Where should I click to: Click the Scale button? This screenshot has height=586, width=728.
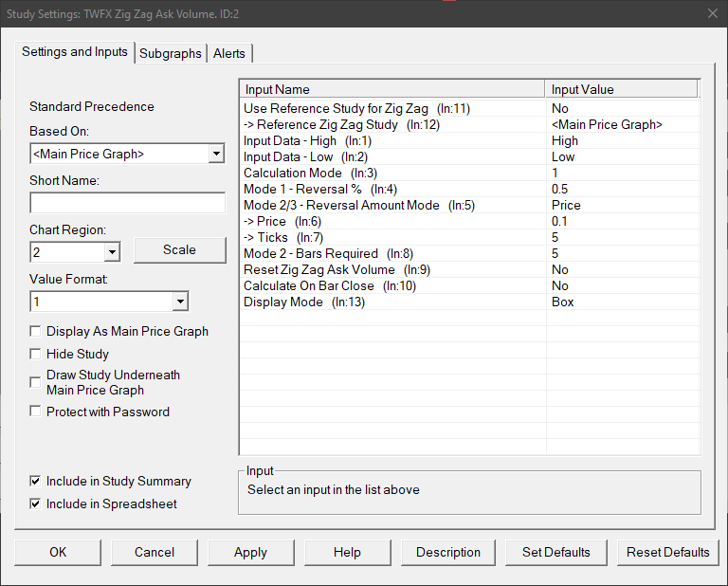tap(179, 250)
